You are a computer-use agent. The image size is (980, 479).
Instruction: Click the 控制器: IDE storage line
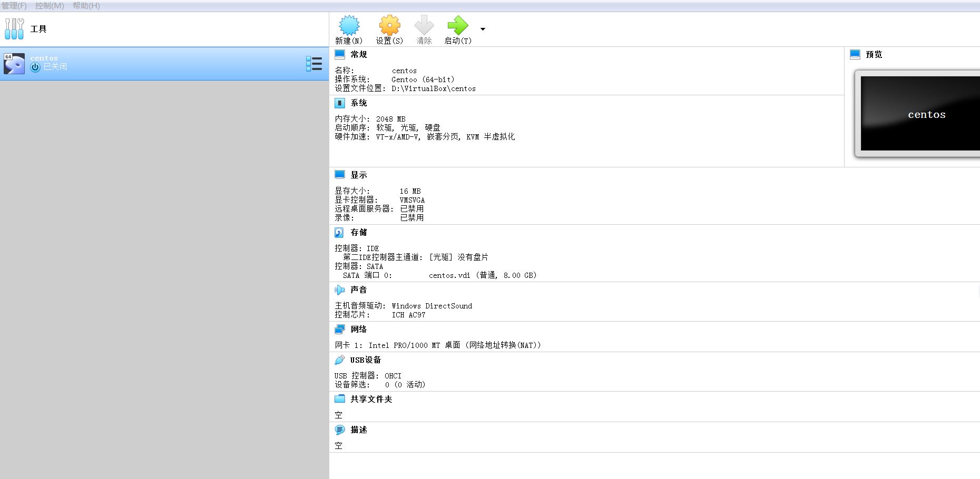[x=357, y=248]
